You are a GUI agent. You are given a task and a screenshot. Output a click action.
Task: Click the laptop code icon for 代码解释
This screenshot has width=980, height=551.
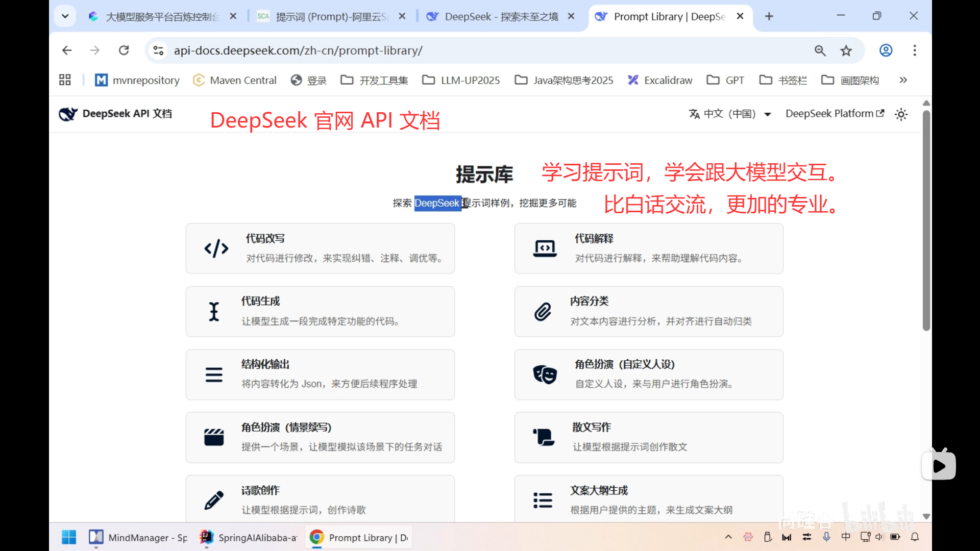[x=545, y=248]
